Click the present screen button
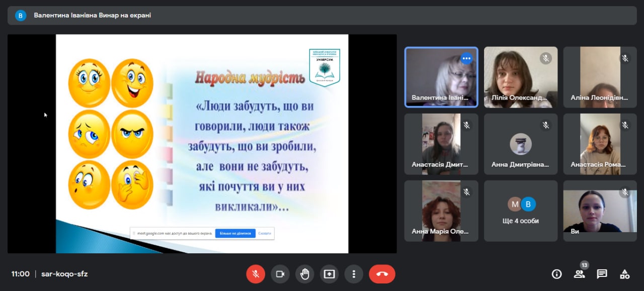The height and width of the screenshot is (291, 644). [x=329, y=274]
